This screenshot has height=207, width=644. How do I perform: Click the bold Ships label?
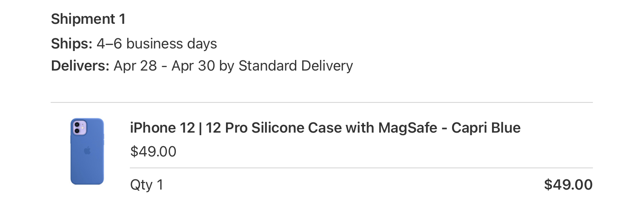[x=72, y=44]
